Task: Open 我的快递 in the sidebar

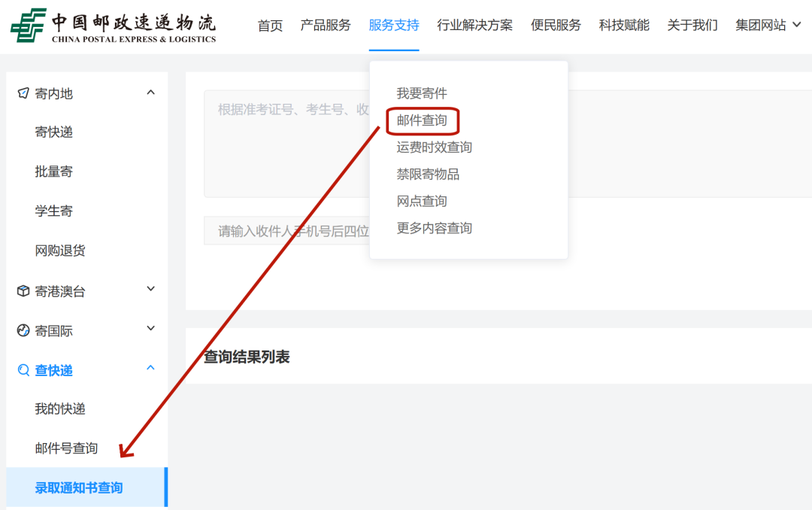Action: pos(60,409)
